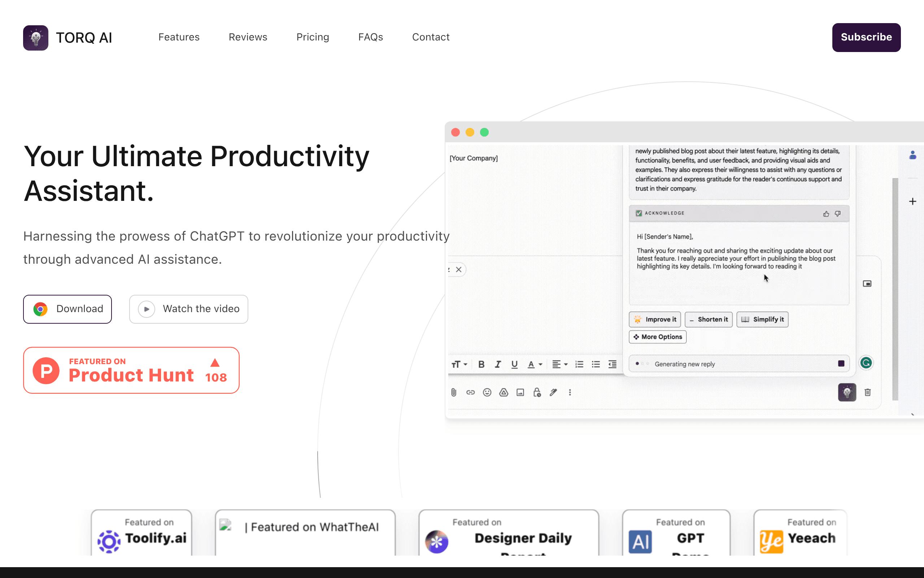Click the X close chip icon
The width and height of the screenshot is (924, 578).
point(458,269)
